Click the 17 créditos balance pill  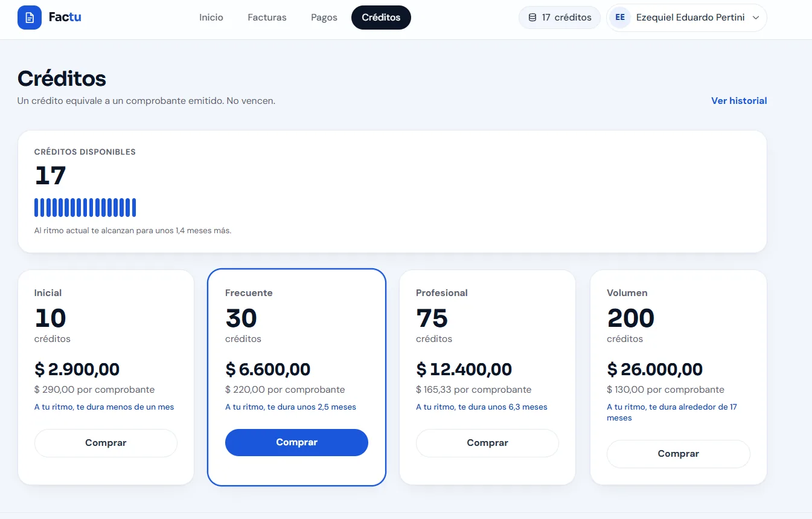click(x=560, y=18)
